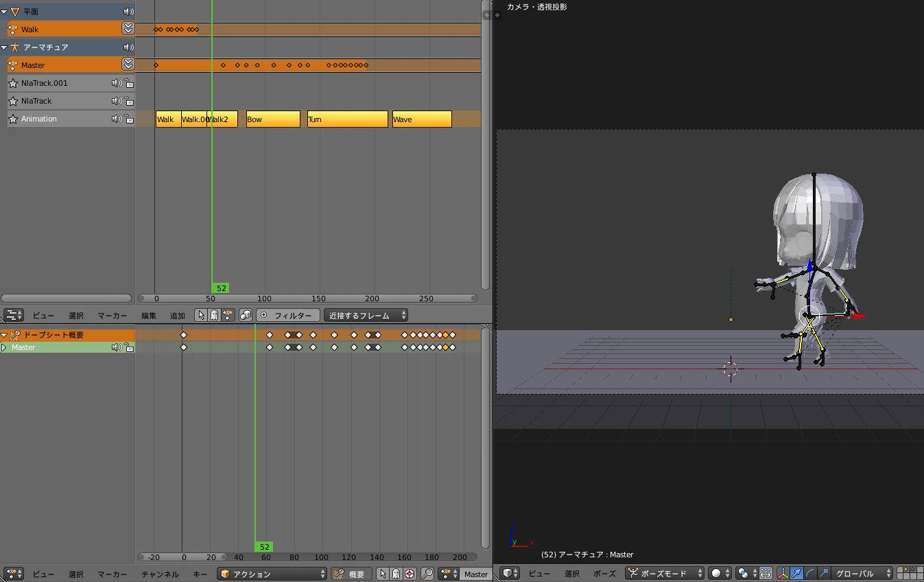Screen dimensions: 924x582
Task: Toggle ghost show-hidden icon in NLA header
Action: click(214, 316)
